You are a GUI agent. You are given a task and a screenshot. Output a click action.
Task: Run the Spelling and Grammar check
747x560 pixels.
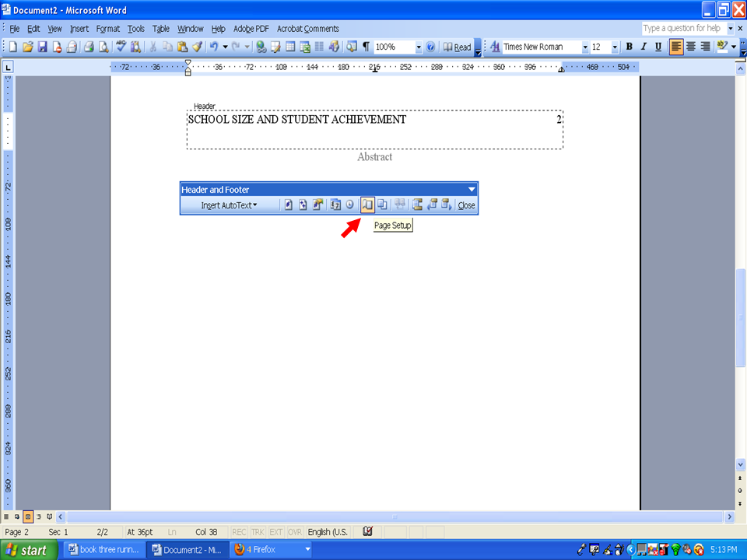tap(121, 47)
